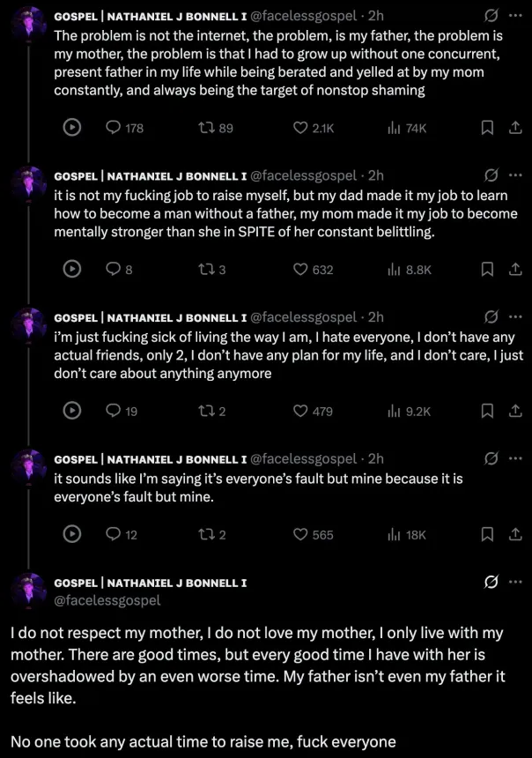Viewport: 532px width, 758px height.
Task: Click Grok icon on first tweet
Action: coord(492,16)
